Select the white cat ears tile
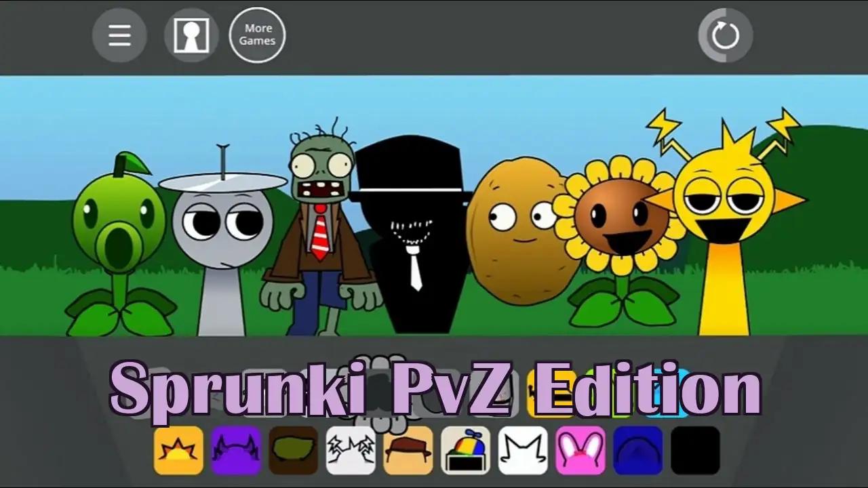The image size is (868, 488). tap(523, 450)
